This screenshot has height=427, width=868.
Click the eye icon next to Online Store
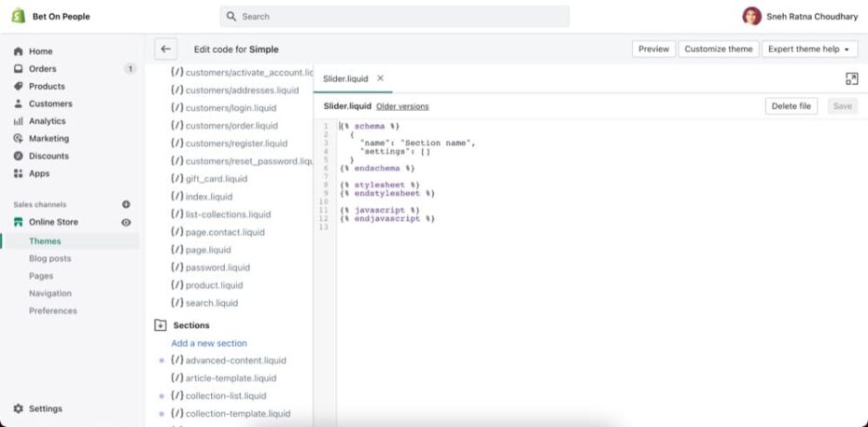tap(126, 222)
